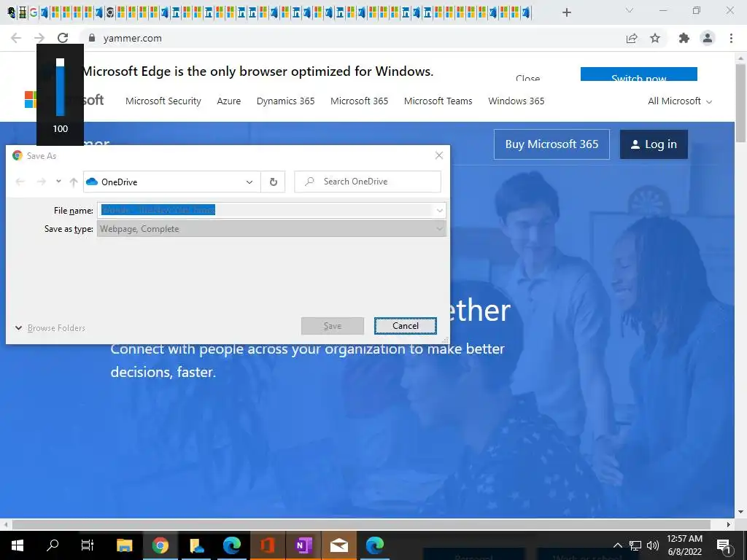Screen dimensions: 747x560
Task: Open taskbar search magnifier
Action: pos(53,545)
